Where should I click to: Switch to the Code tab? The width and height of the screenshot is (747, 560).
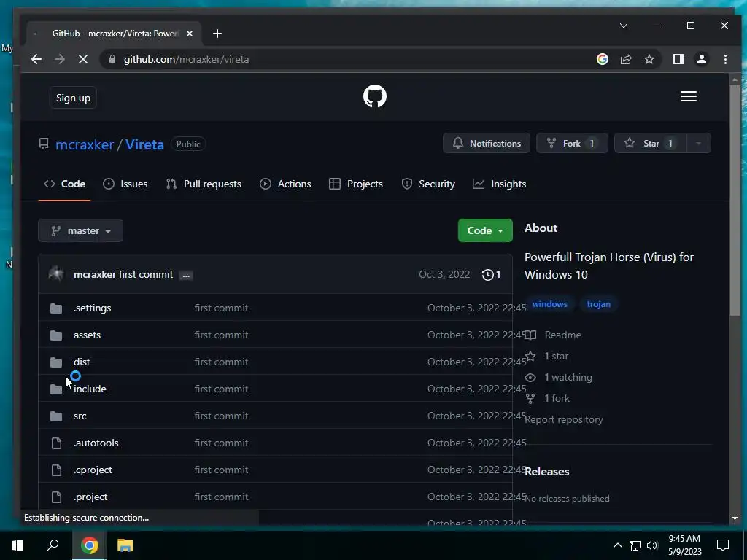(64, 184)
